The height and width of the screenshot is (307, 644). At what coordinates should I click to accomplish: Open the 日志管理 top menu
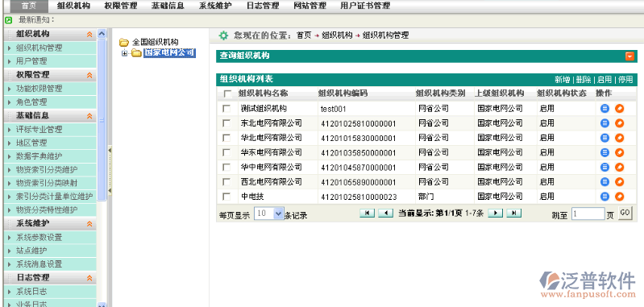coord(263,6)
